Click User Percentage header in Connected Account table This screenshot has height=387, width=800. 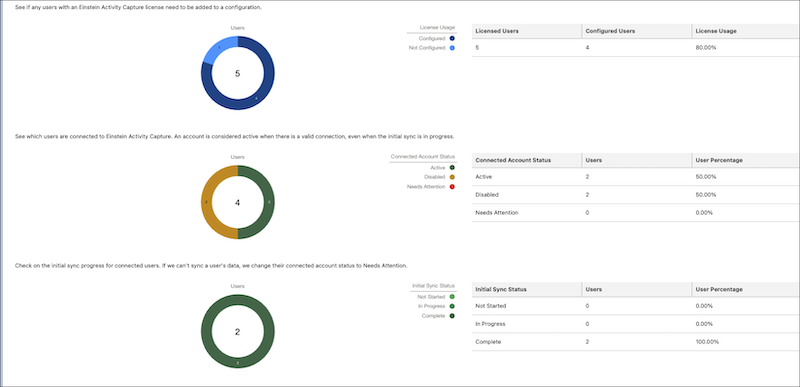pos(746,160)
